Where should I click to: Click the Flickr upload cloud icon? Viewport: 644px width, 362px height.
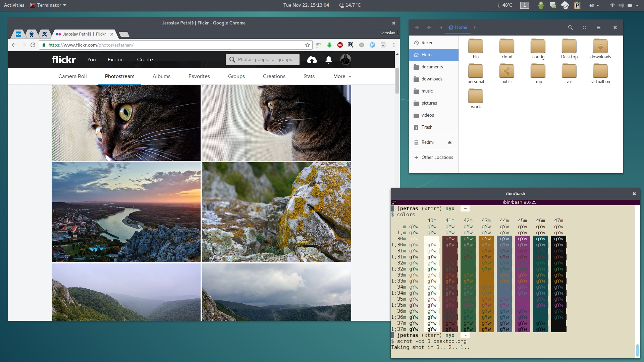click(312, 60)
